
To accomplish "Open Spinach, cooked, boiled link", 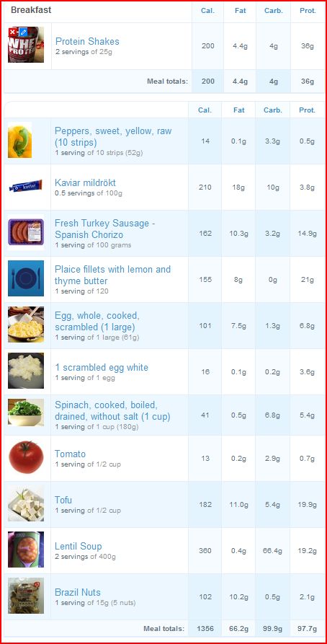I will point(112,411).
